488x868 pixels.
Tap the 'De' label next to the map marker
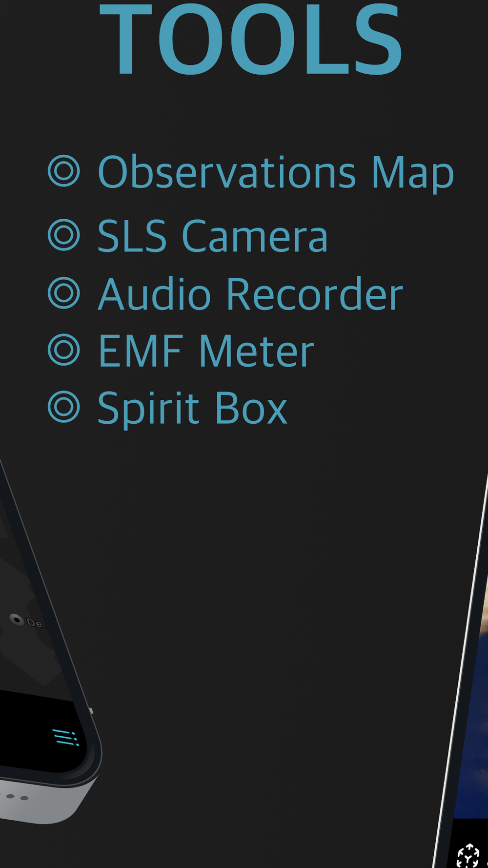tap(35, 623)
